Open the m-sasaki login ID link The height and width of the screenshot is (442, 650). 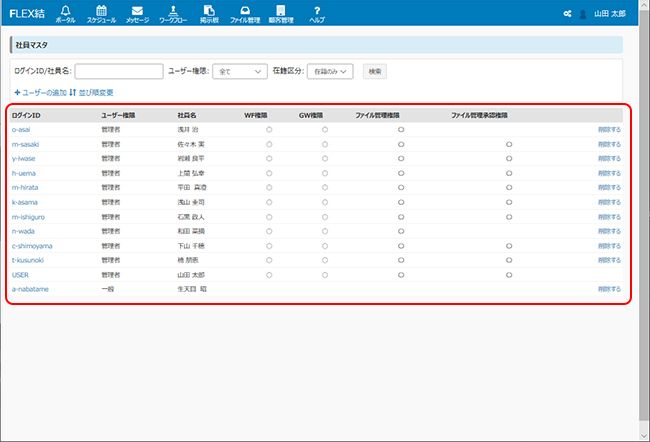coord(25,144)
